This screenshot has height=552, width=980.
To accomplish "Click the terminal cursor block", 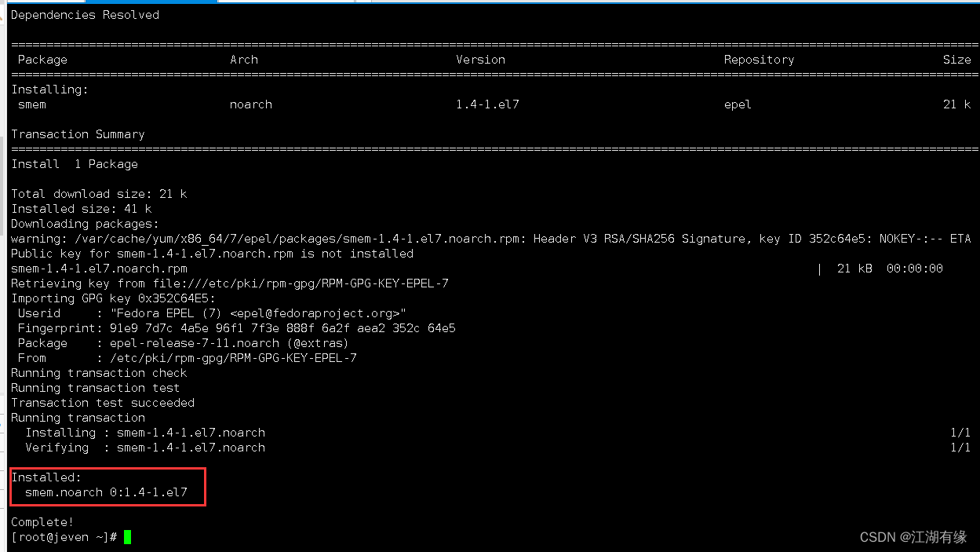I will pyautogui.click(x=128, y=537).
